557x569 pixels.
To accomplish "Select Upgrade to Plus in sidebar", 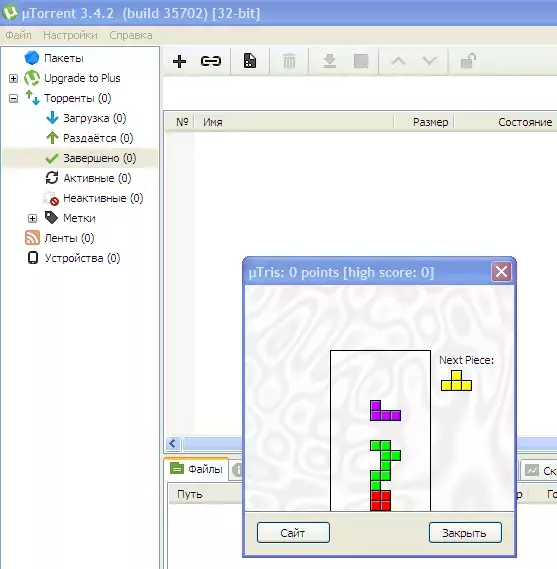I will point(82,78).
